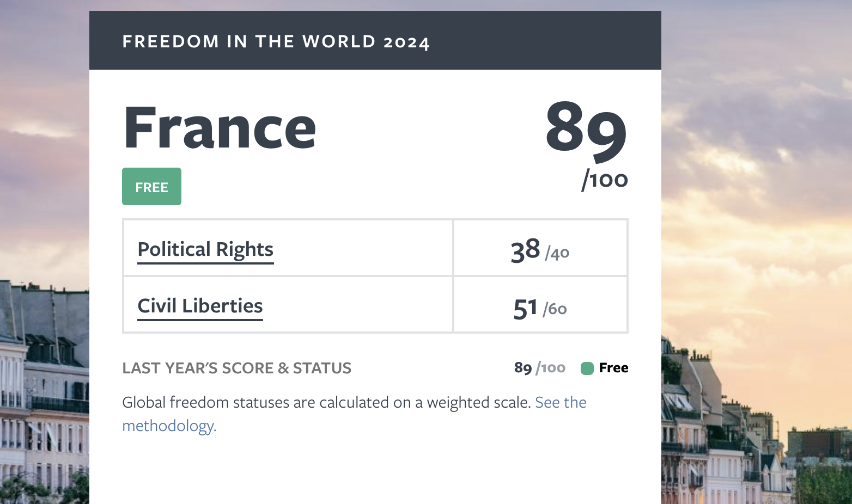
Task: Open the Political Rights link
Action: pyautogui.click(x=205, y=250)
